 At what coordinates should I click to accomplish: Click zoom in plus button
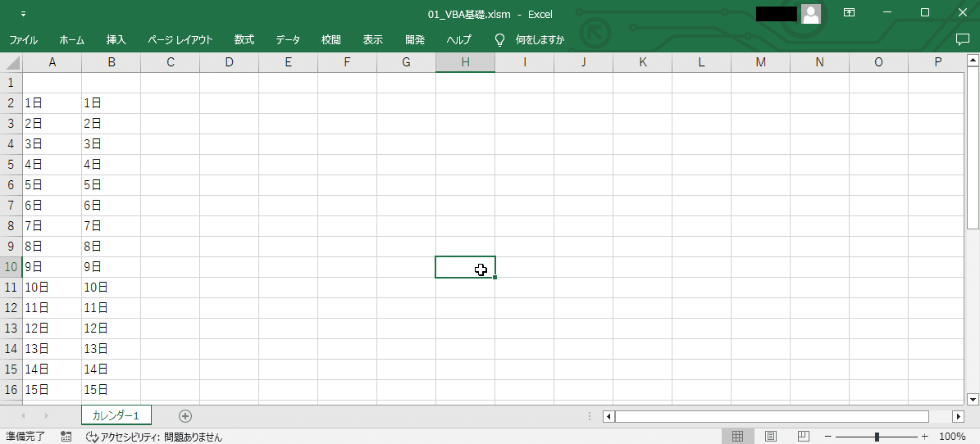click(x=924, y=437)
